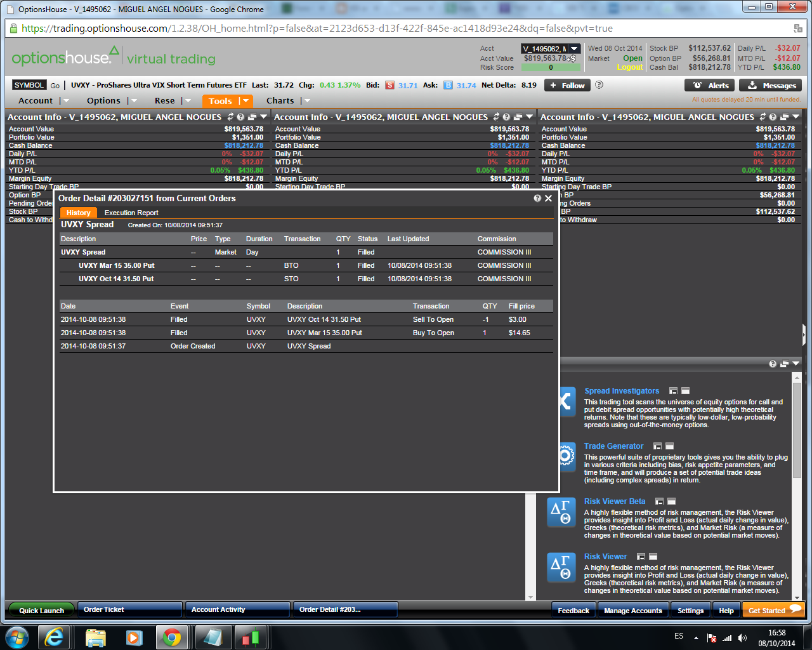Open the Spread Investigators link
The height and width of the screenshot is (650, 812).
[x=622, y=391]
